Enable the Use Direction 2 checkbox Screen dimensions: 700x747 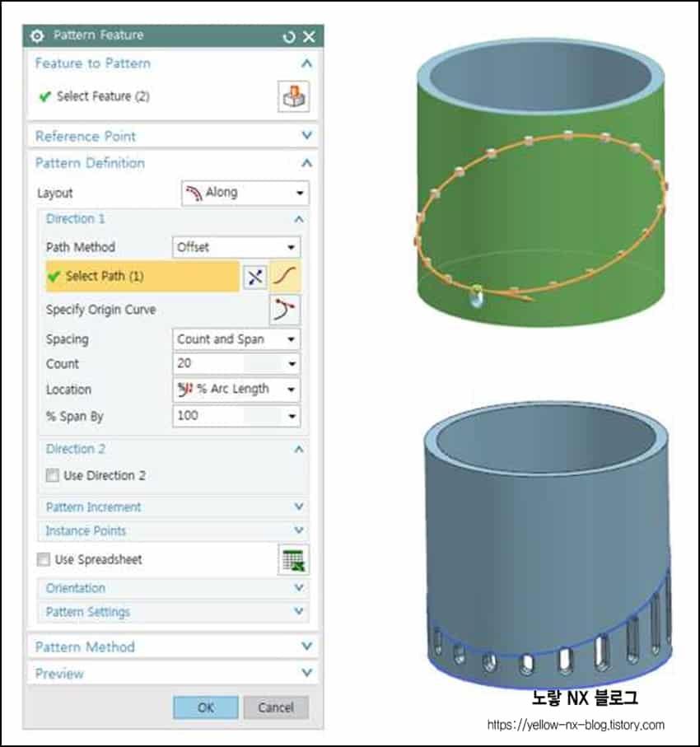(53, 475)
